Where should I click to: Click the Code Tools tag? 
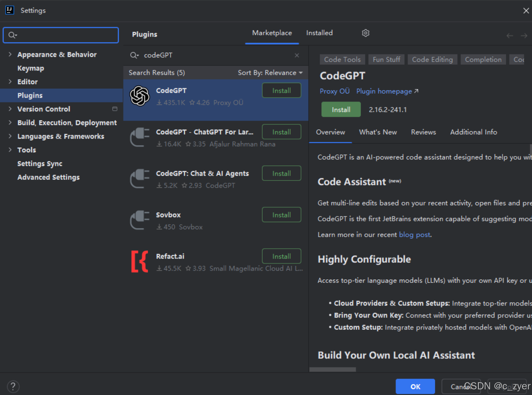click(342, 60)
